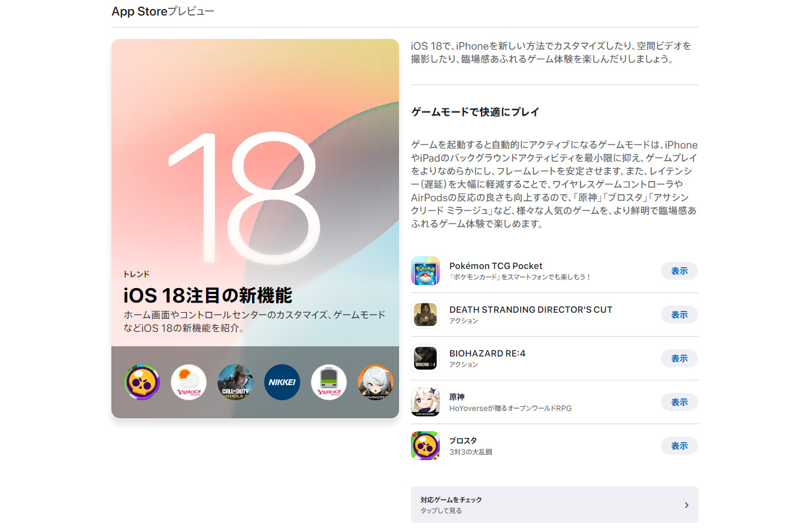Select the 原神 app icon in the list
The image size is (798, 532).
coord(425,402)
